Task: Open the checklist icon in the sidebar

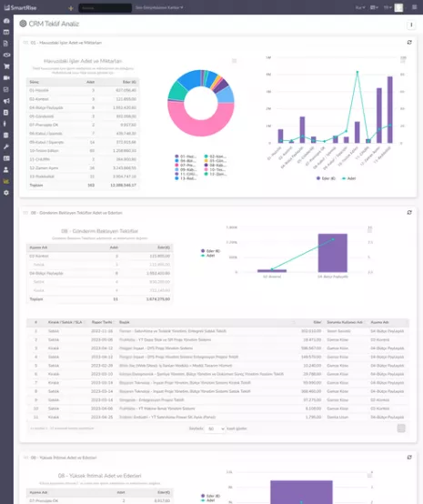Action: (x=6, y=89)
